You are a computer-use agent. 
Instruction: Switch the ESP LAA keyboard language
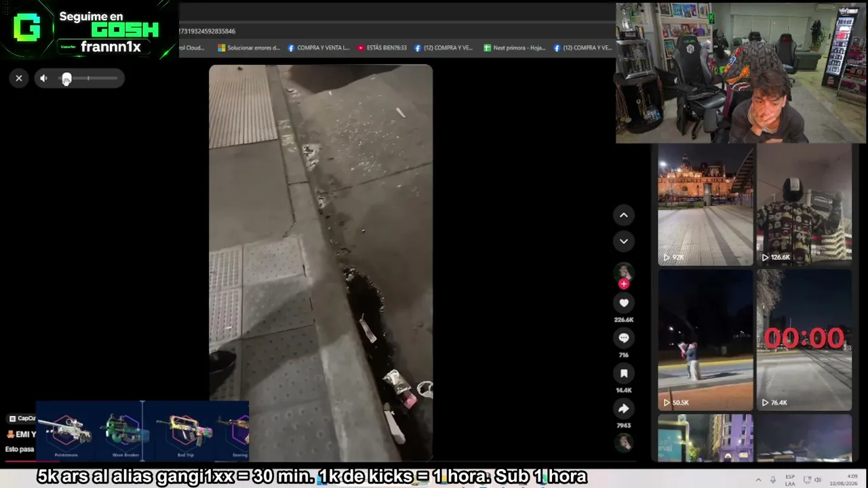pos(790,480)
